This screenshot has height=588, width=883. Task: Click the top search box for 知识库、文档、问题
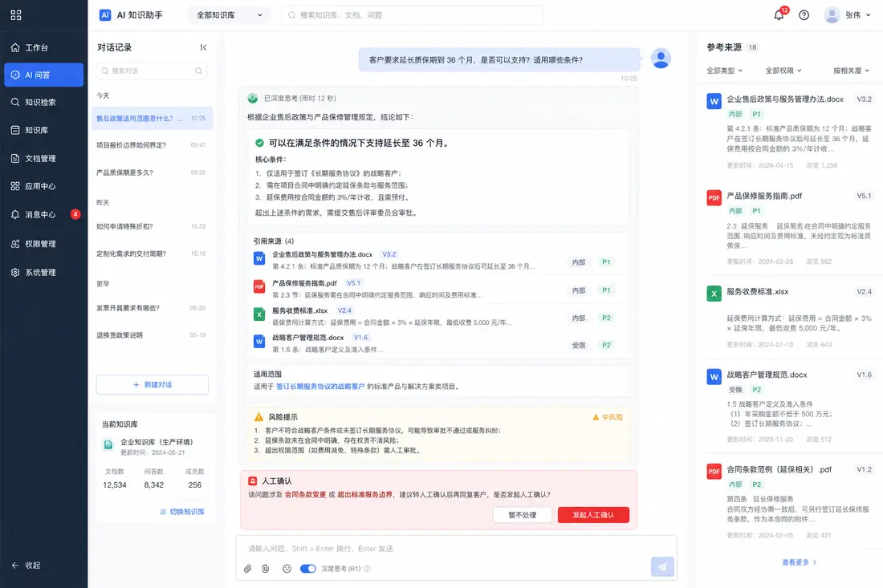tap(413, 15)
